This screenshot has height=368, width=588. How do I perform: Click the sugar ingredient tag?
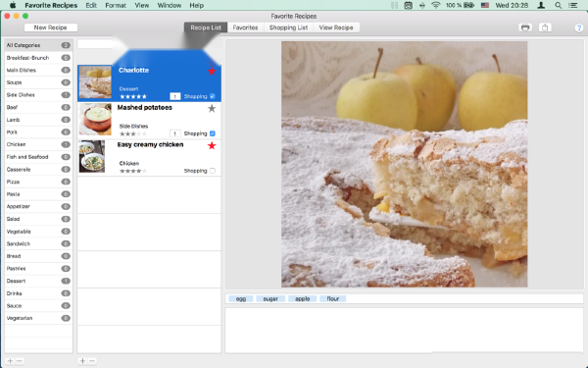pos(270,299)
